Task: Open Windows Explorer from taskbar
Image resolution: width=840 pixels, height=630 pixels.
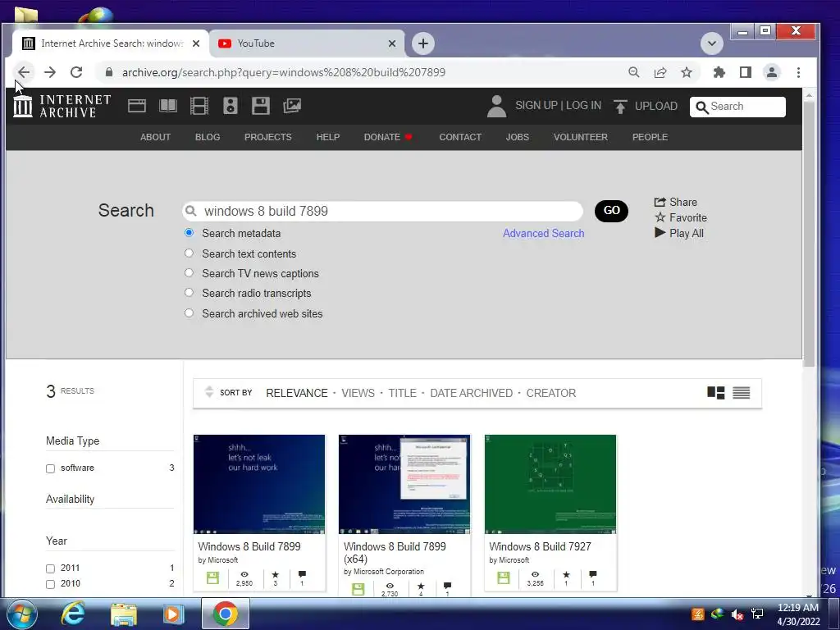Action: click(x=124, y=614)
